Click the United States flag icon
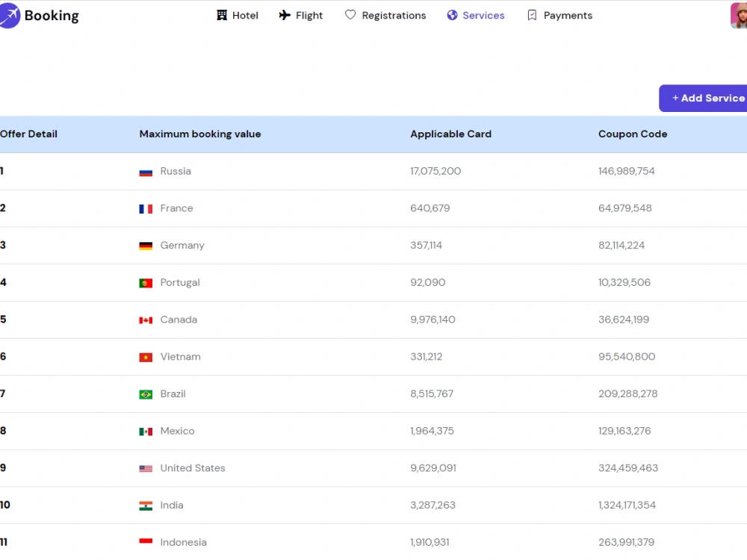 146,469
